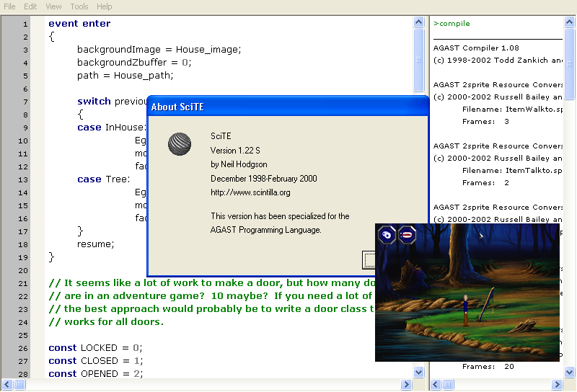This screenshot has width=577, height=392.
Task: Open the Help menu
Action: 104,6
